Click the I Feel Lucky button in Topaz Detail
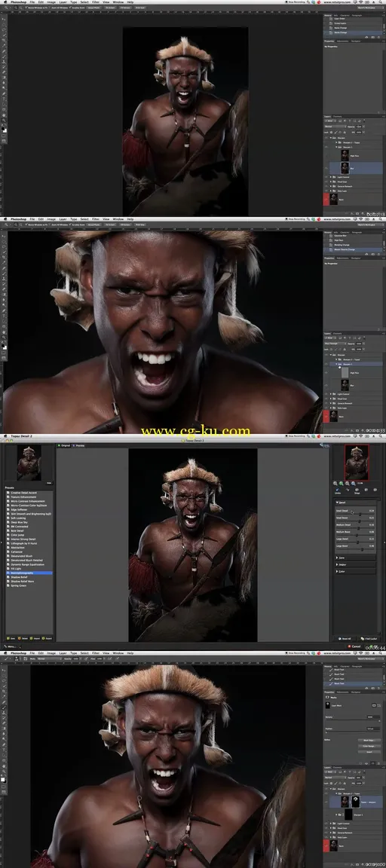The width and height of the screenshot is (386, 868). [x=368, y=639]
